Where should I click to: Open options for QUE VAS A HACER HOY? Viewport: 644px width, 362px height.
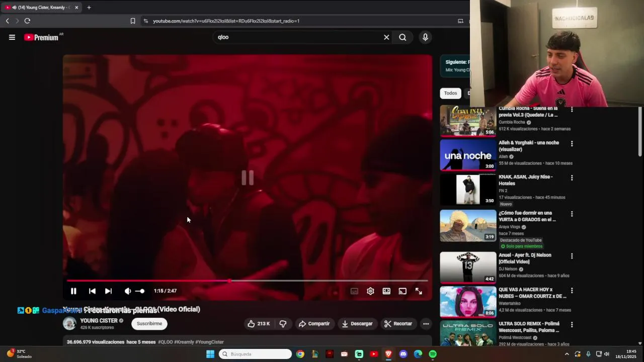(x=572, y=291)
